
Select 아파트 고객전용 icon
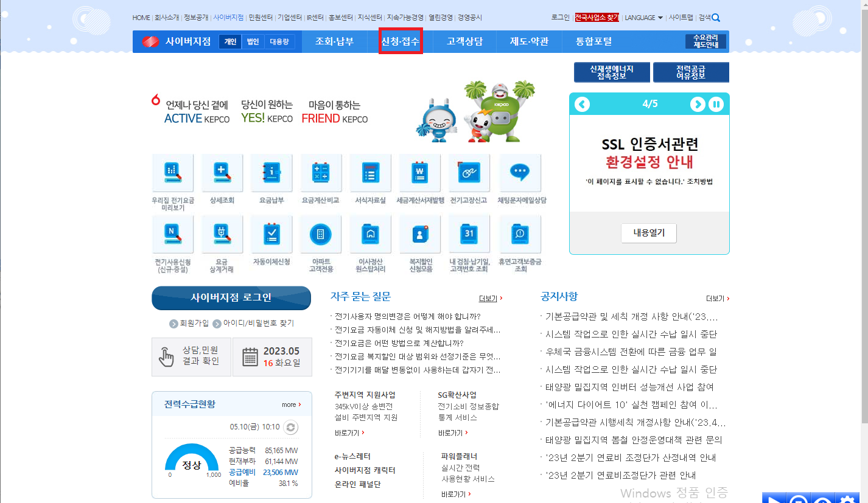tap(321, 235)
